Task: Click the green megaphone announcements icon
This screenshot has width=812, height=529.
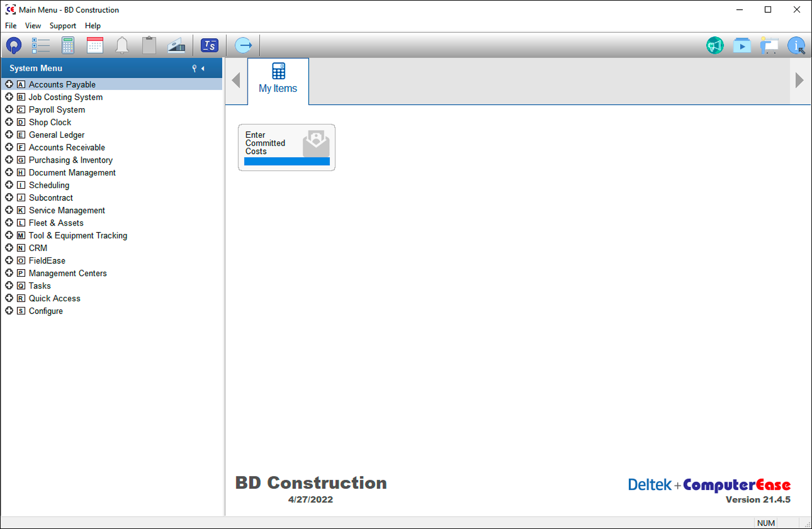Action: pos(715,45)
